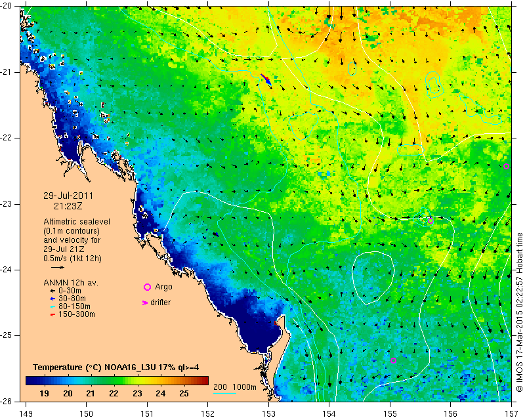
Task: Click the longitude axis label '157'
Action: point(512,414)
